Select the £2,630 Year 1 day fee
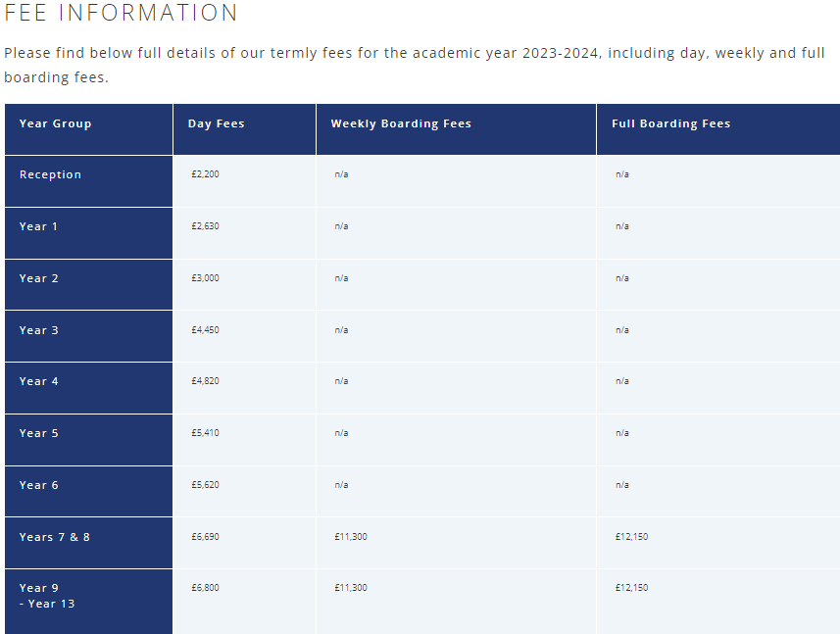The width and height of the screenshot is (840, 634). (x=205, y=226)
